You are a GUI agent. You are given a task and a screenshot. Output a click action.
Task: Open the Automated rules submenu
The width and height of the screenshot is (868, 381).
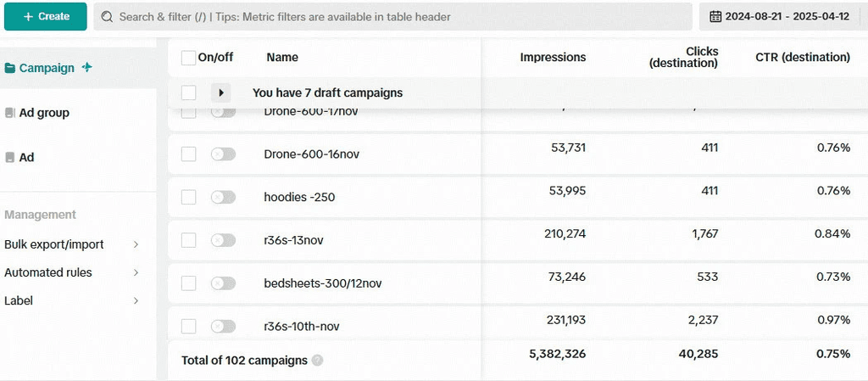tap(136, 272)
